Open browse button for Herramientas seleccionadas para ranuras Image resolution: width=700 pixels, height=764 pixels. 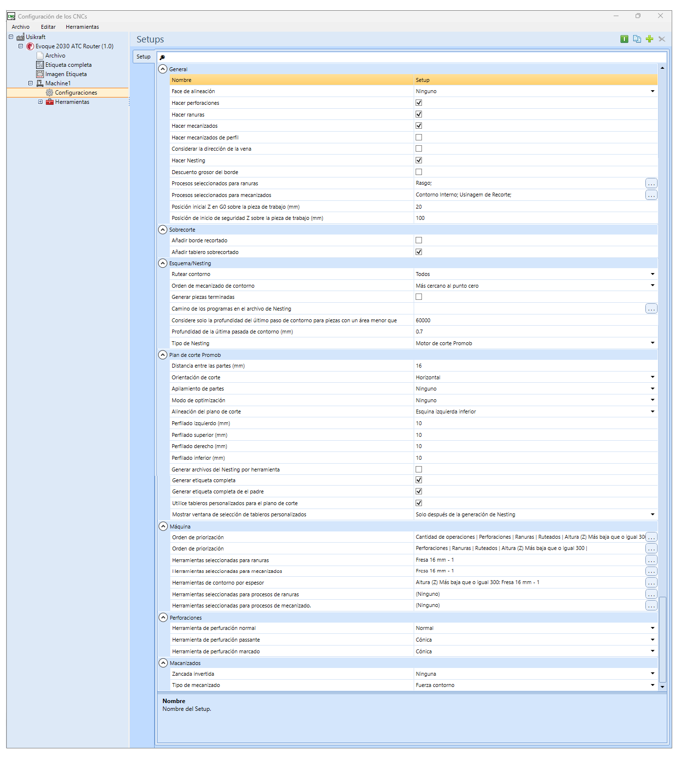(651, 560)
